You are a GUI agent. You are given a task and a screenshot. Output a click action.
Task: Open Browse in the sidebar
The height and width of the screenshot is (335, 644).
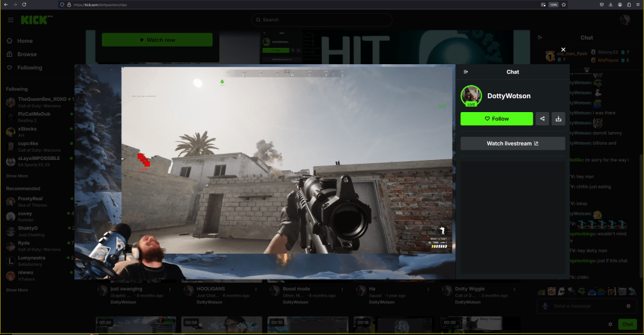26,54
